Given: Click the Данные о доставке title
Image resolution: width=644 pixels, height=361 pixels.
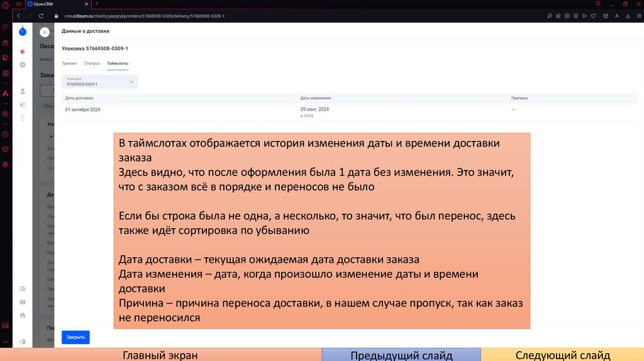Looking at the screenshot, I should tap(86, 31).
